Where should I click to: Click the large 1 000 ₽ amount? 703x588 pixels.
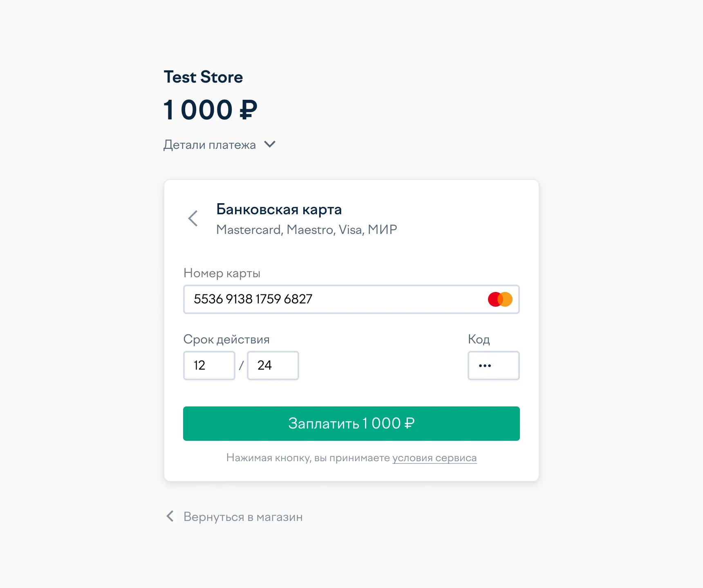point(210,110)
